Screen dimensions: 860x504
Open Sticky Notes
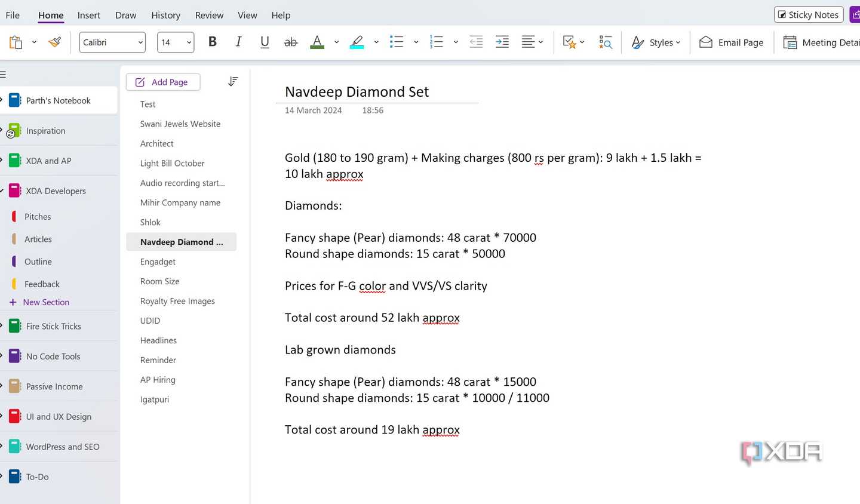tap(809, 15)
